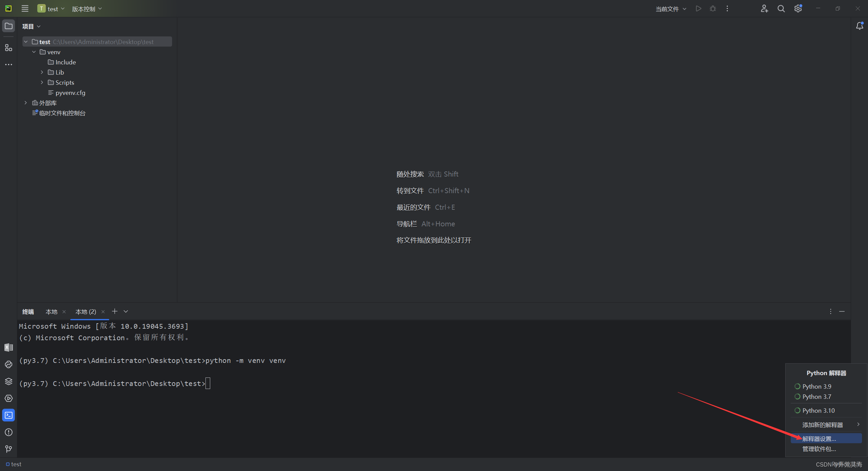This screenshot has width=868, height=471.
Task: Select the Python 3.7 interpreter
Action: (x=816, y=396)
